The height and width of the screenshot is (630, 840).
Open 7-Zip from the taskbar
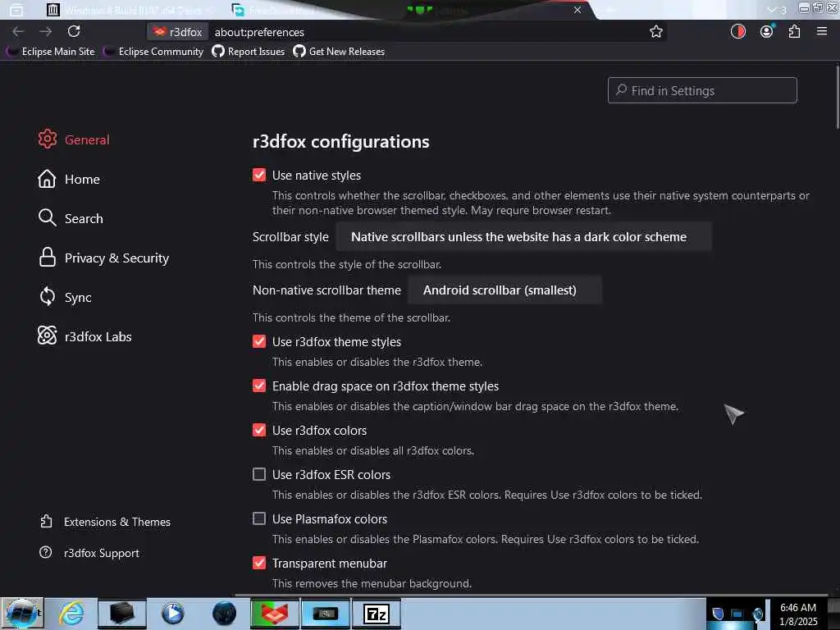(x=376, y=614)
